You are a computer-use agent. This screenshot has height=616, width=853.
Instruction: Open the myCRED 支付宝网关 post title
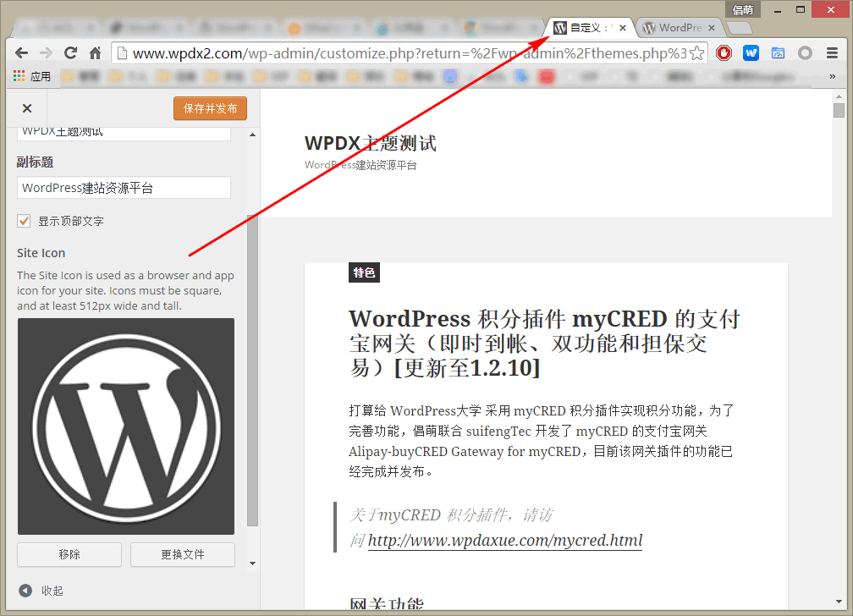click(x=544, y=344)
